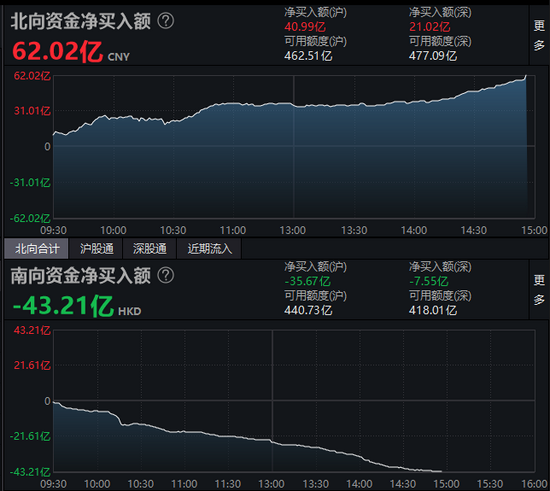
Task: Click the -35.67亿 southbound Shanghai figure
Action: (x=307, y=281)
